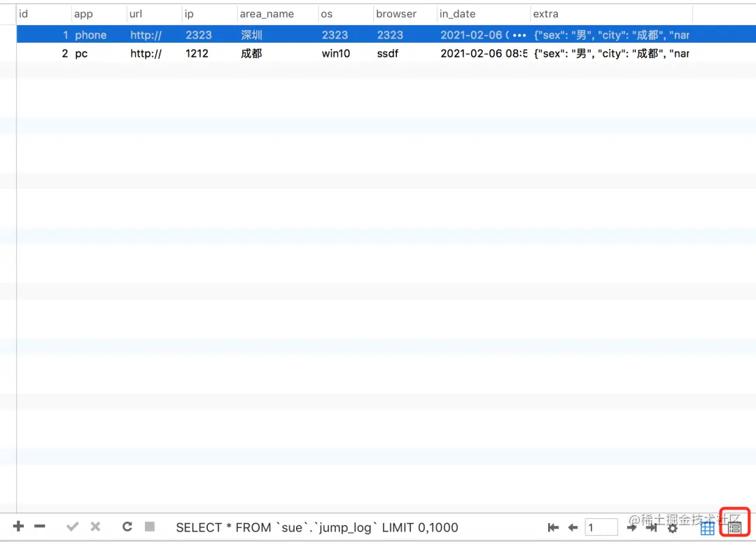Select the '2021-02-06 08:5' date cell
The width and height of the screenshot is (756, 542).
click(484, 53)
